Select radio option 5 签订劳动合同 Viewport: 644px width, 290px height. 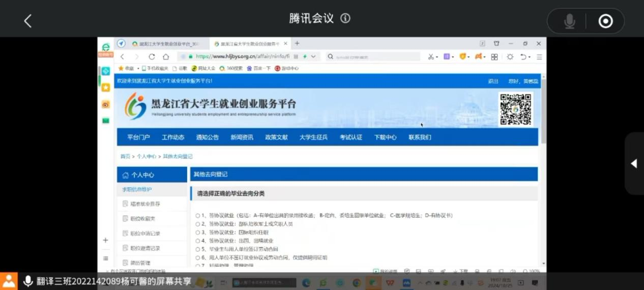tap(198, 249)
